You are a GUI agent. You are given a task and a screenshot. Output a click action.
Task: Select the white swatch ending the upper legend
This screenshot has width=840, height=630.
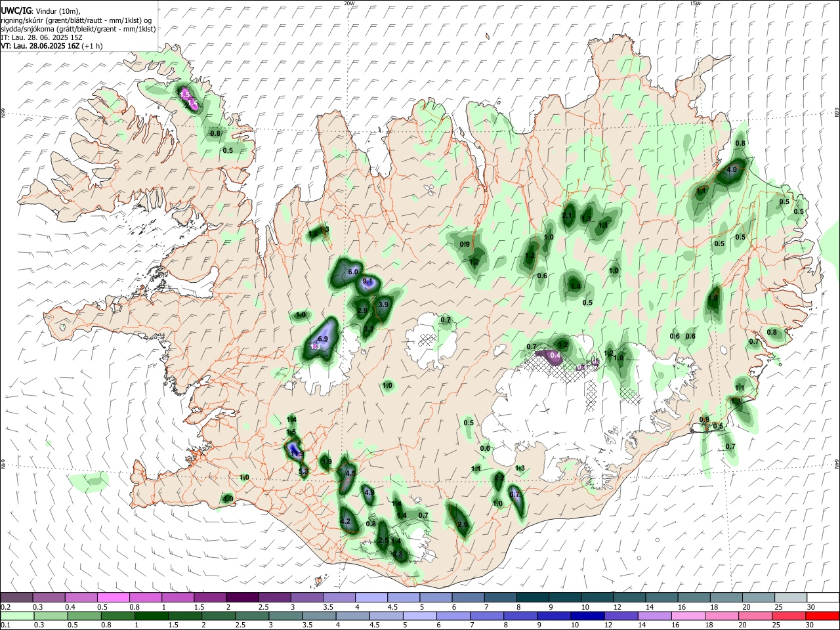click(823, 597)
